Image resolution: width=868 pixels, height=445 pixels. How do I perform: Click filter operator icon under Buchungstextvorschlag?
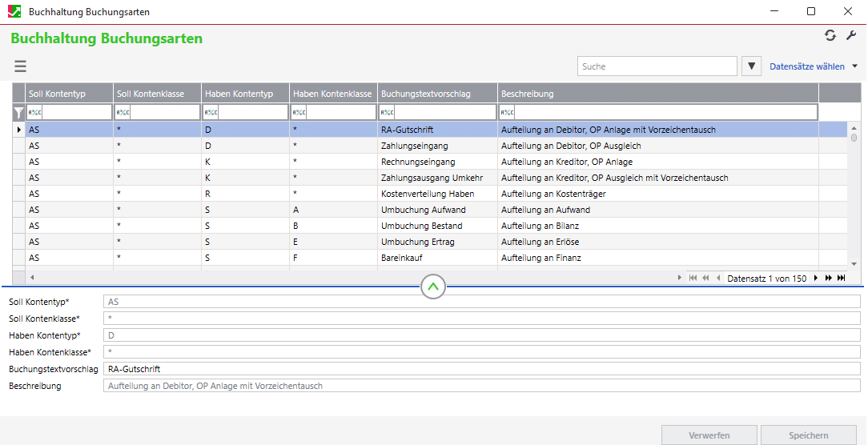coord(387,113)
